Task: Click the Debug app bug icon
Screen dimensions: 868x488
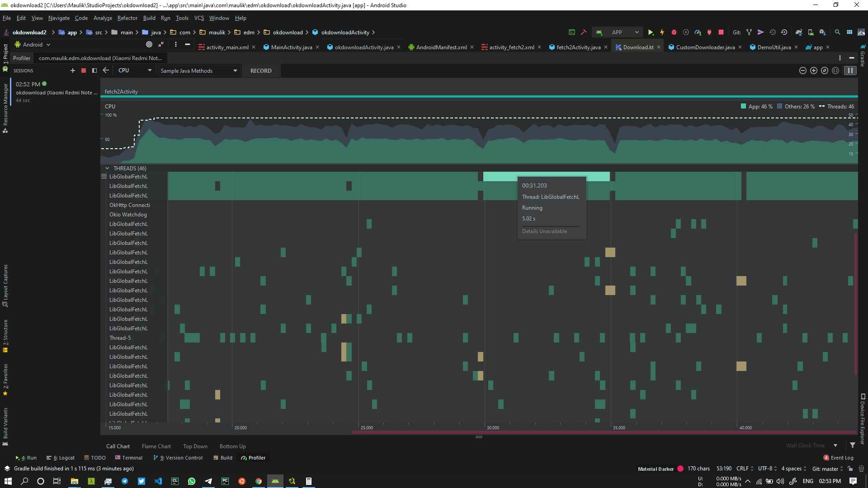Action: pos(674,33)
